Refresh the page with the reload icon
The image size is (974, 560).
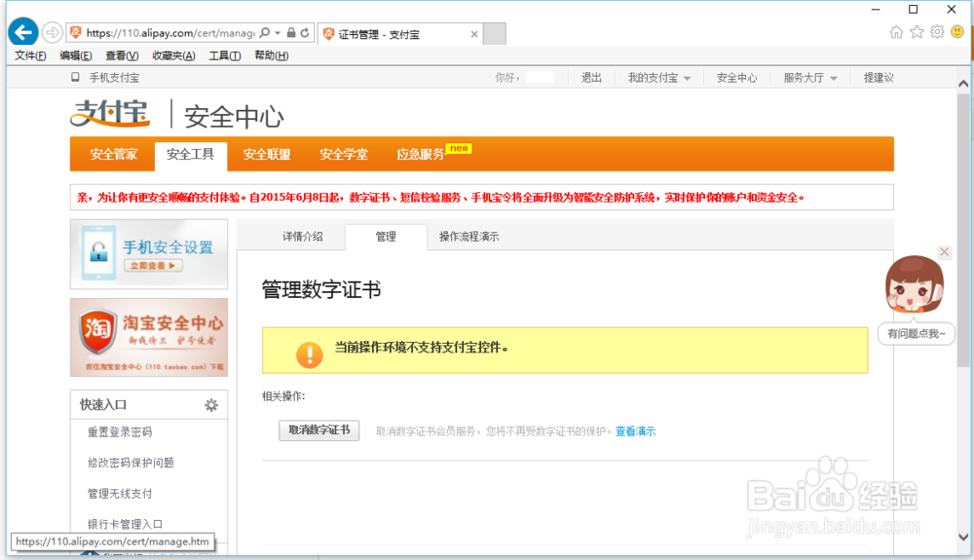tap(305, 32)
